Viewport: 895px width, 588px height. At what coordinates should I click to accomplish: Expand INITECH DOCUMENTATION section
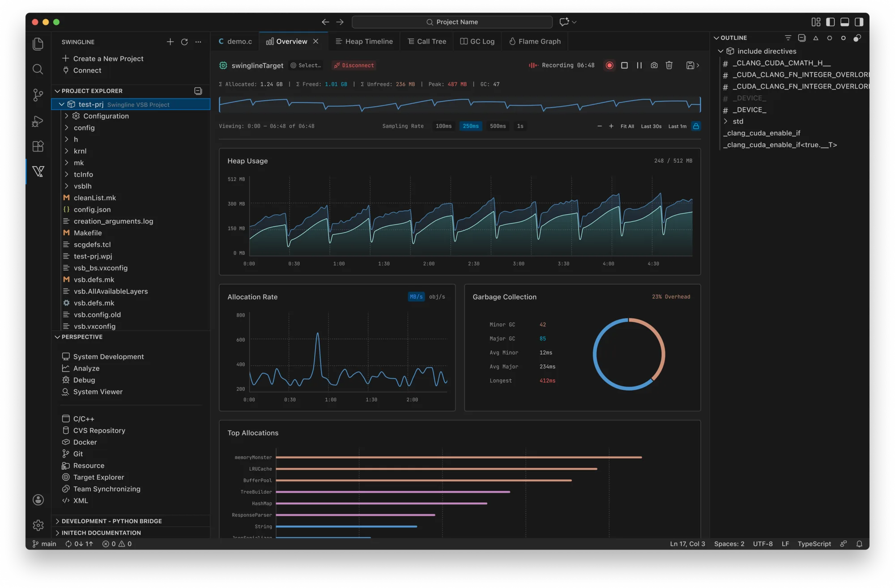tap(57, 533)
